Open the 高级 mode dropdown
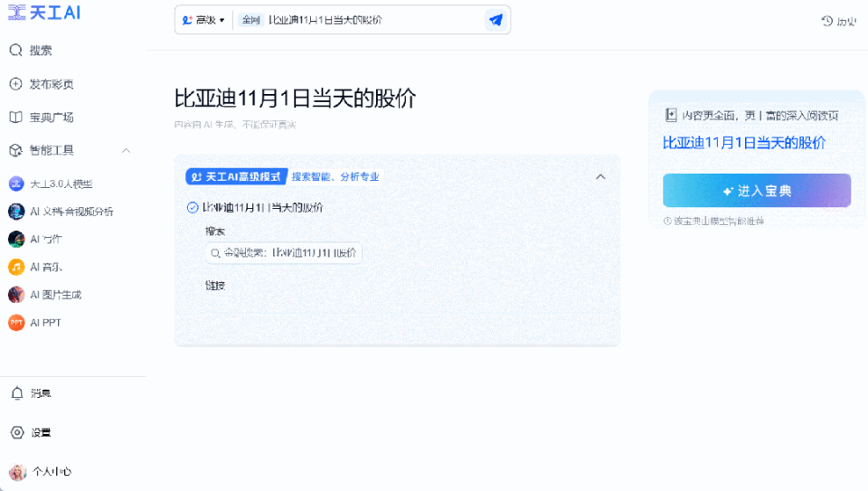This screenshot has height=491, width=868. click(203, 20)
